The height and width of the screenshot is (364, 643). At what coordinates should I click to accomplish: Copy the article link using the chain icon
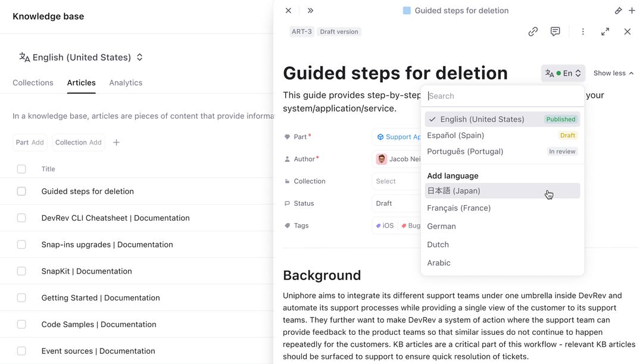click(x=533, y=31)
